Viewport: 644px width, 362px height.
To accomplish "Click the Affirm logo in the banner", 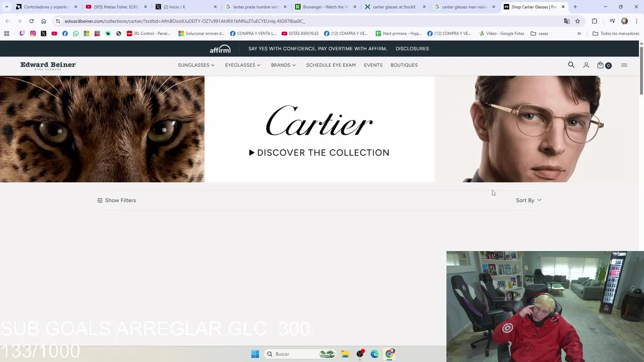I will (220, 49).
